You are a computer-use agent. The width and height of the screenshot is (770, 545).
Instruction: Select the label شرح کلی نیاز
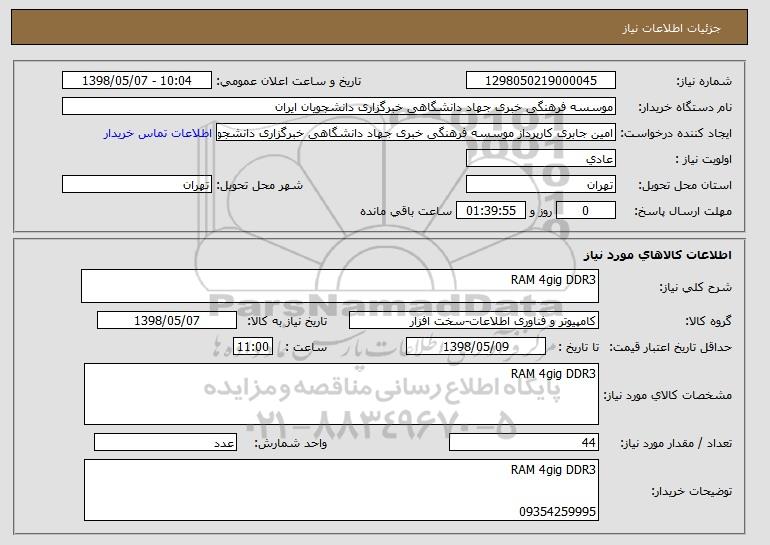pos(696,287)
